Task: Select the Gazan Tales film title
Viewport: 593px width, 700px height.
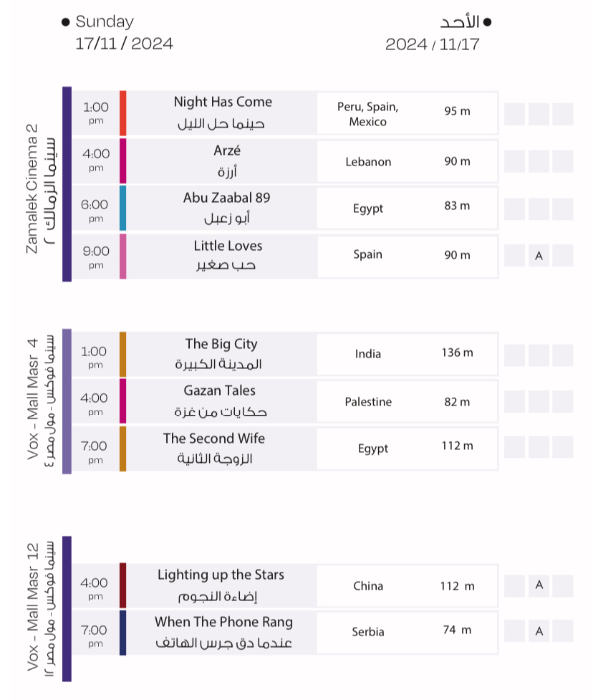Action: (x=219, y=391)
